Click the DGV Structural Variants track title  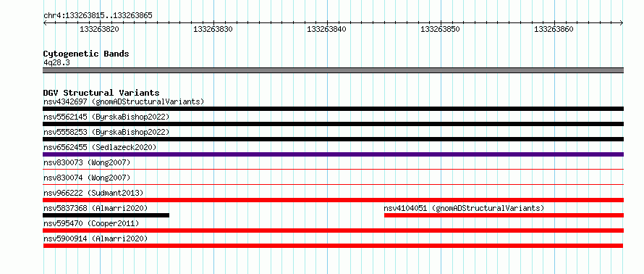point(101,93)
